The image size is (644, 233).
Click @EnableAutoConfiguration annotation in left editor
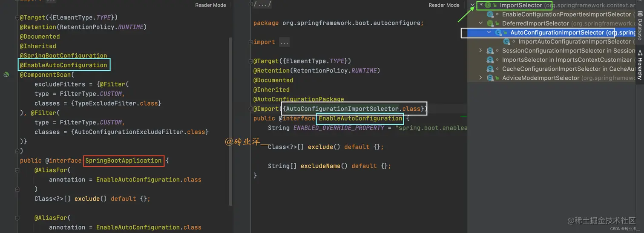[63, 65]
